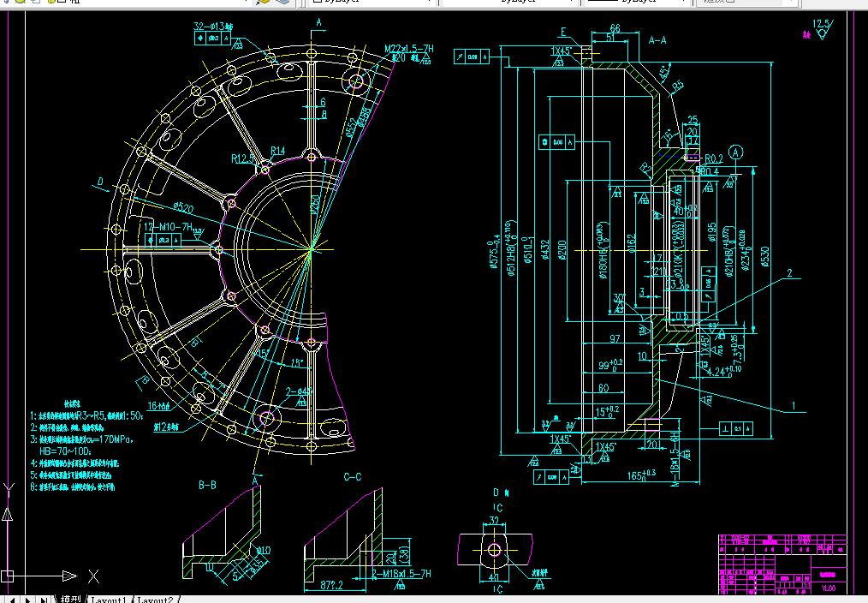Select the 模型 model tab

[x=71, y=600]
